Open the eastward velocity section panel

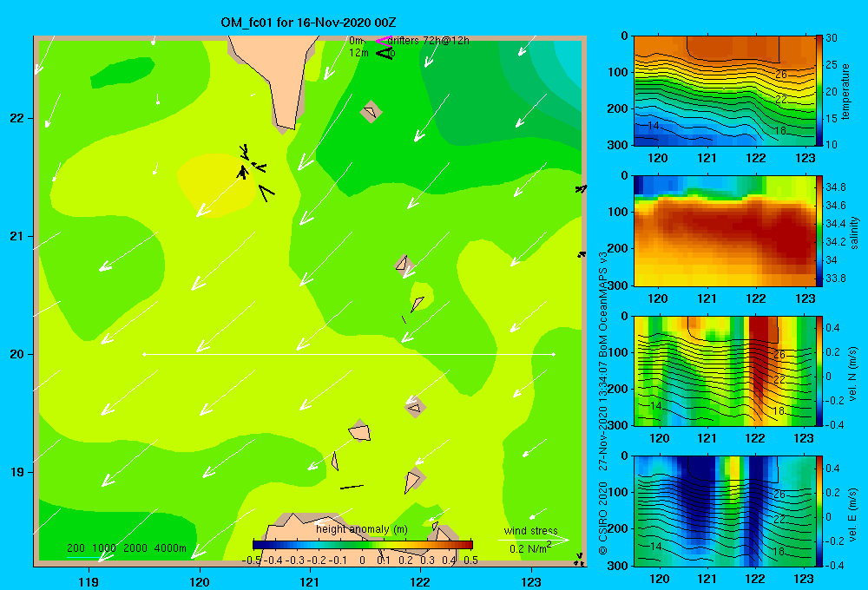click(x=724, y=511)
